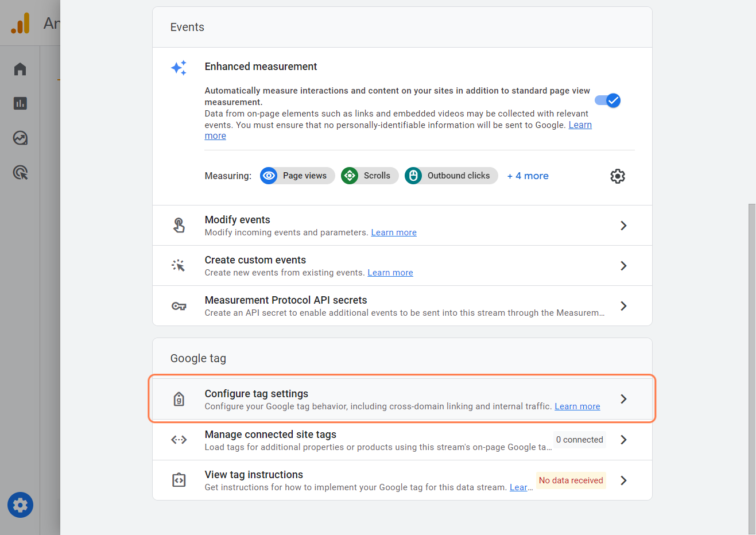Image resolution: width=756 pixels, height=535 pixels.
Task: Open Measurement Protocol API secrets title
Action: [x=286, y=300]
